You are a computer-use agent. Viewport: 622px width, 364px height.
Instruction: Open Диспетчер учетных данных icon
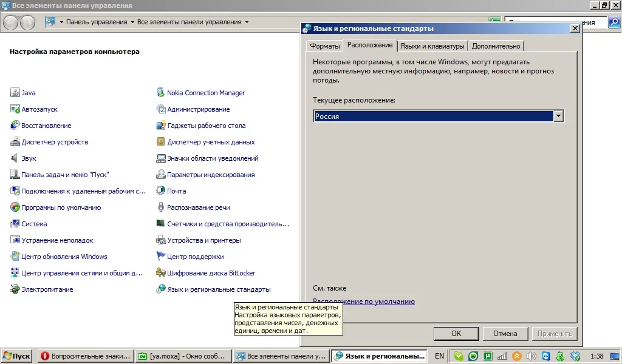click(x=160, y=142)
